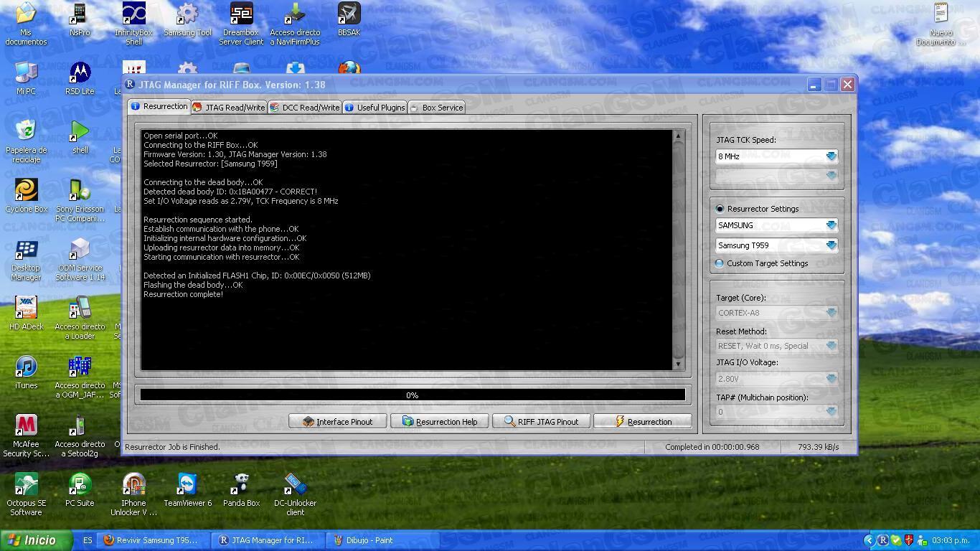Open Nuevo Documento text file icon

click(941, 24)
